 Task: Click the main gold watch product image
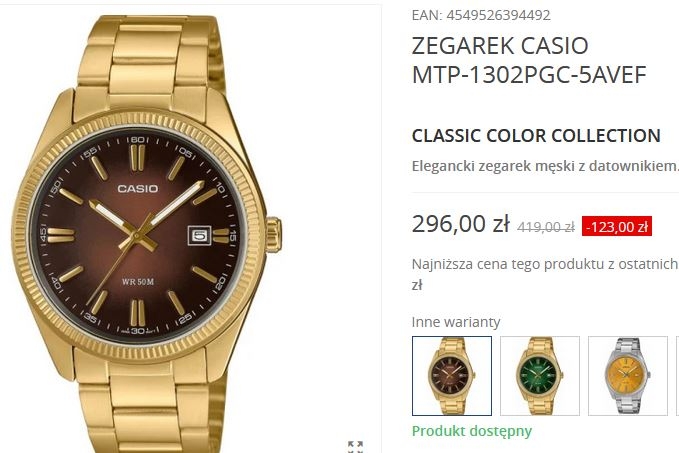point(146,234)
